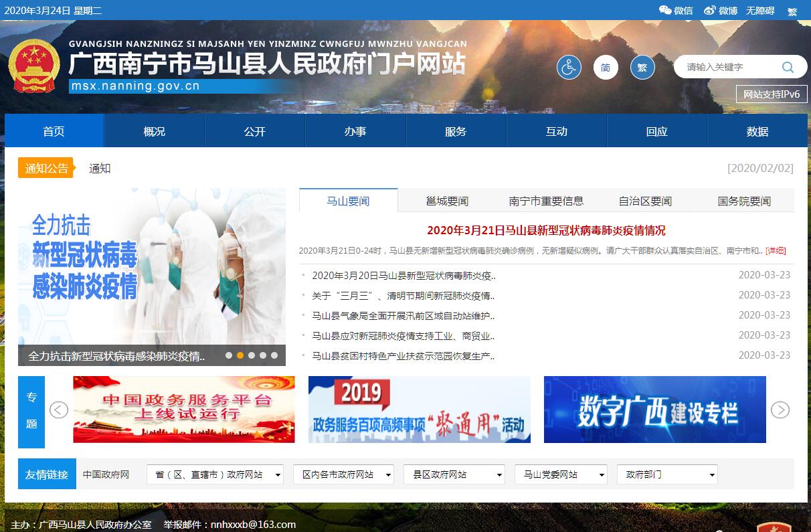Open 互动 navigation item

(557, 131)
